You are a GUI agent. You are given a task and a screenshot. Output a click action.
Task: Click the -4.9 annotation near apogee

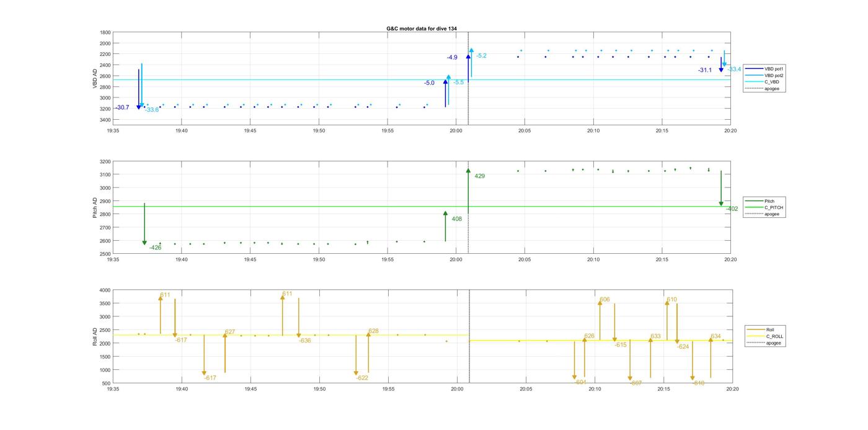tap(452, 58)
